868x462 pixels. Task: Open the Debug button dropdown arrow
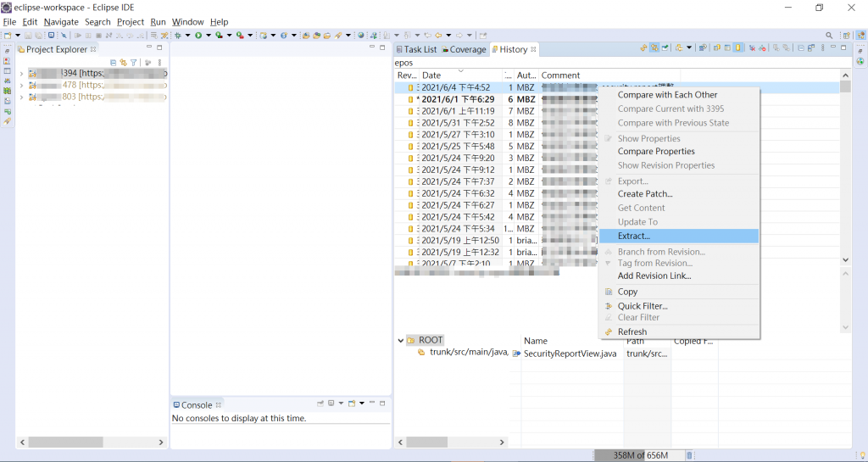coord(187,36)
